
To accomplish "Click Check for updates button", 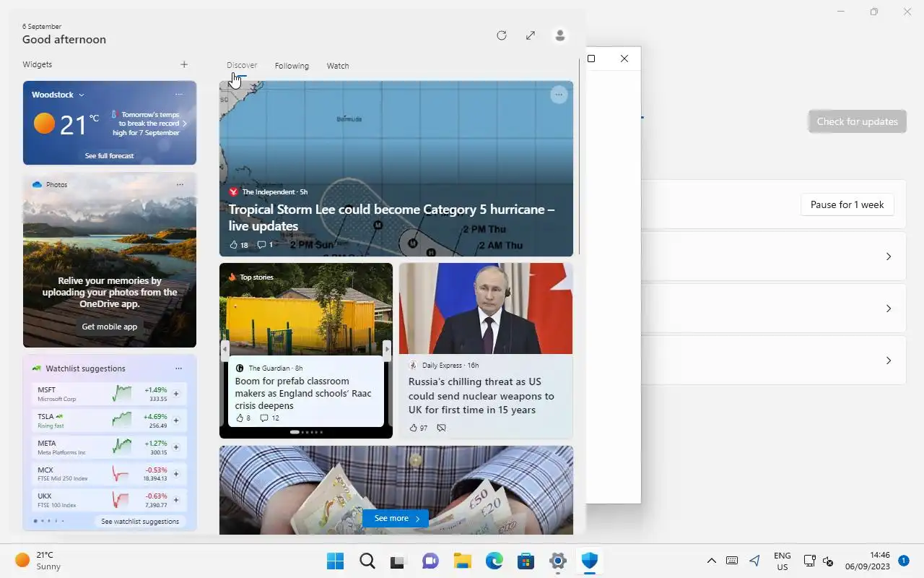I will [857, 121].
